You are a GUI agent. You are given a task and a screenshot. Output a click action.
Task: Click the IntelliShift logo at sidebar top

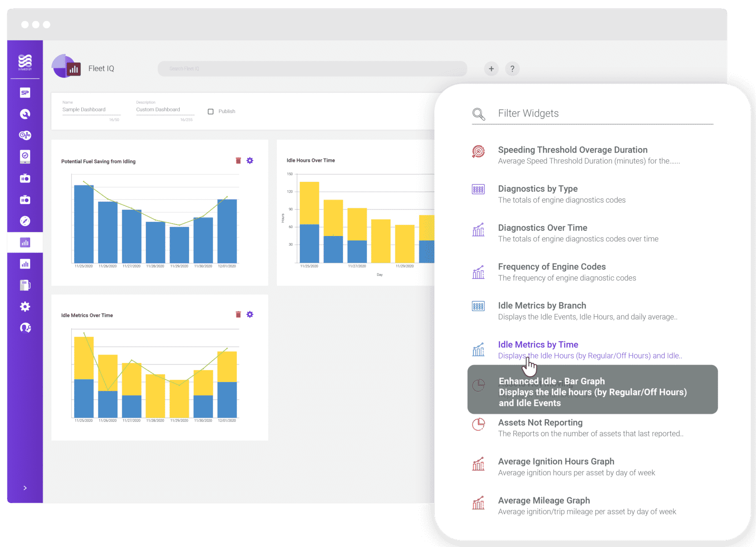point(25,61)
